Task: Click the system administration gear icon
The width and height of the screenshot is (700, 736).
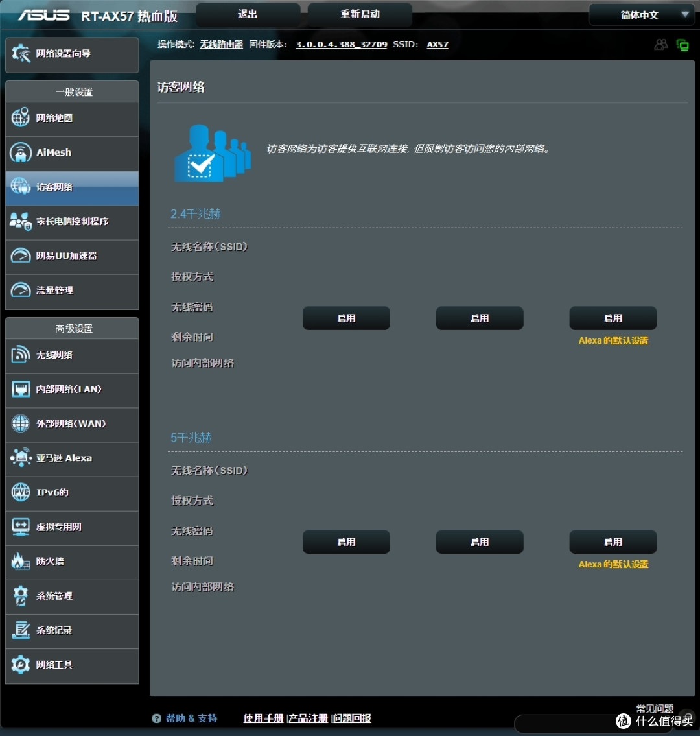Action: click(x=21, y=596)
